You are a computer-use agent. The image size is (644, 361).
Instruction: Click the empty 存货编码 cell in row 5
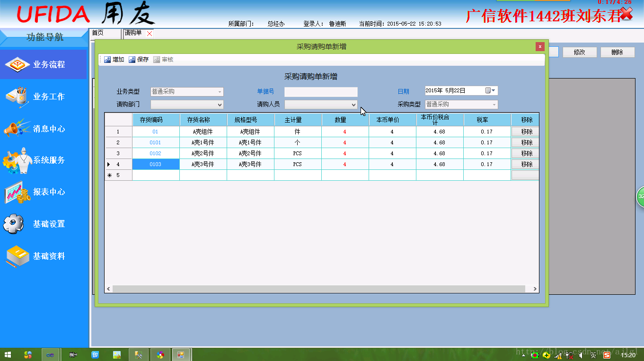coord(156,175)
